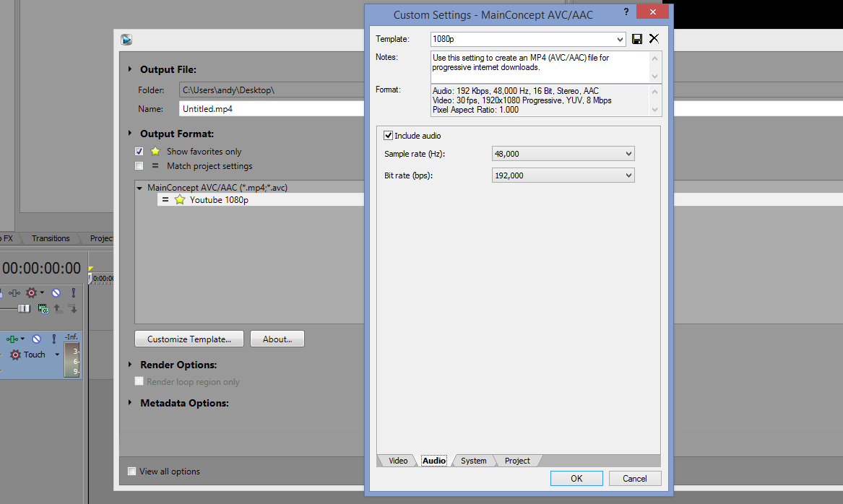Collapse the Output Format section
Viewport: 843px width, 504px height.
(130, 133)
